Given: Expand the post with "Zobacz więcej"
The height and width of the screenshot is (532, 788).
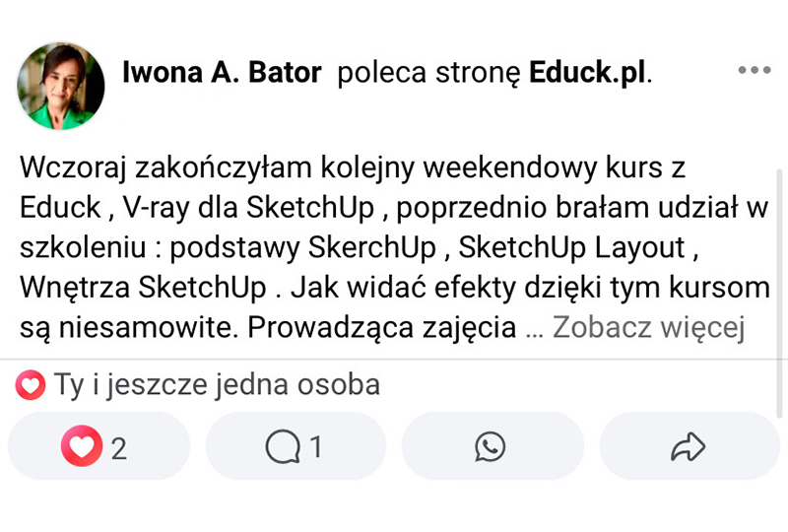Looking at the screenshot, I should tap(646, 327).
